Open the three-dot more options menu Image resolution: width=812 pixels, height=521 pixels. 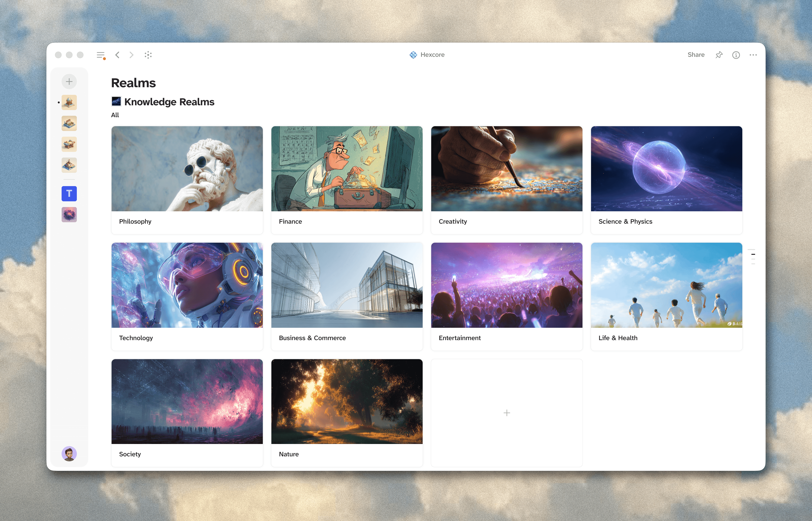click(x=753, y=55)
